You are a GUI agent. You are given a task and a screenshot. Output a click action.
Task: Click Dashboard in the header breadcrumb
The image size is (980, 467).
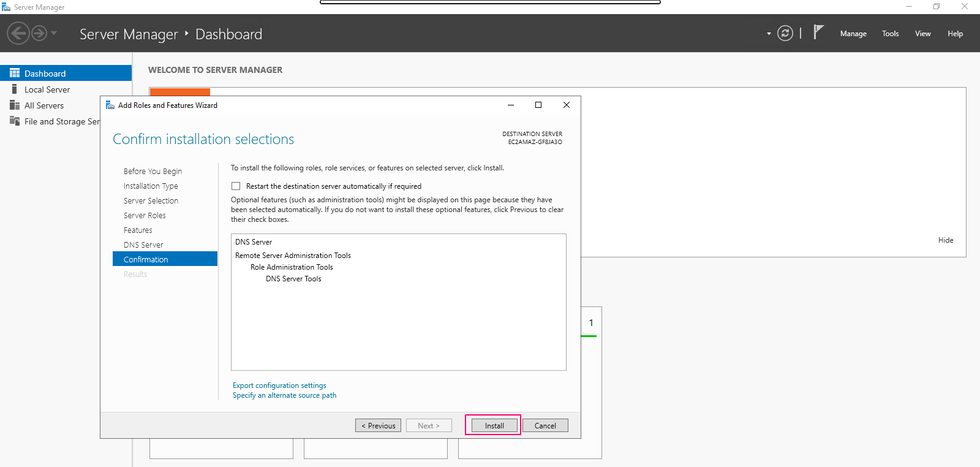pos(228,34)
